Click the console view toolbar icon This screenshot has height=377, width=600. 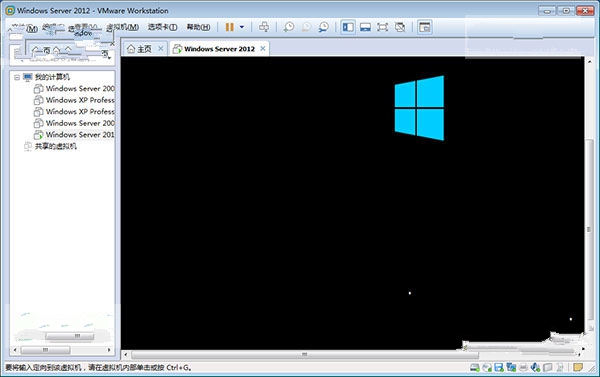coord(425,27)
